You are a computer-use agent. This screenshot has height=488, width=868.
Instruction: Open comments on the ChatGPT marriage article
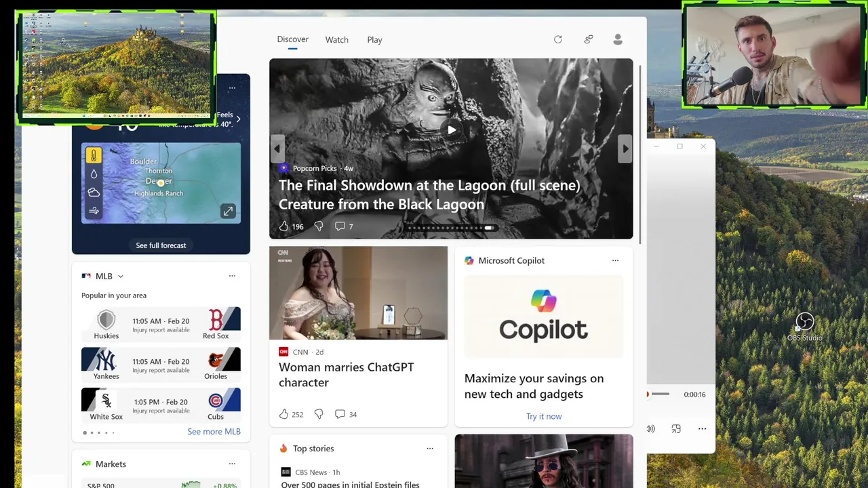click(346, 414)
